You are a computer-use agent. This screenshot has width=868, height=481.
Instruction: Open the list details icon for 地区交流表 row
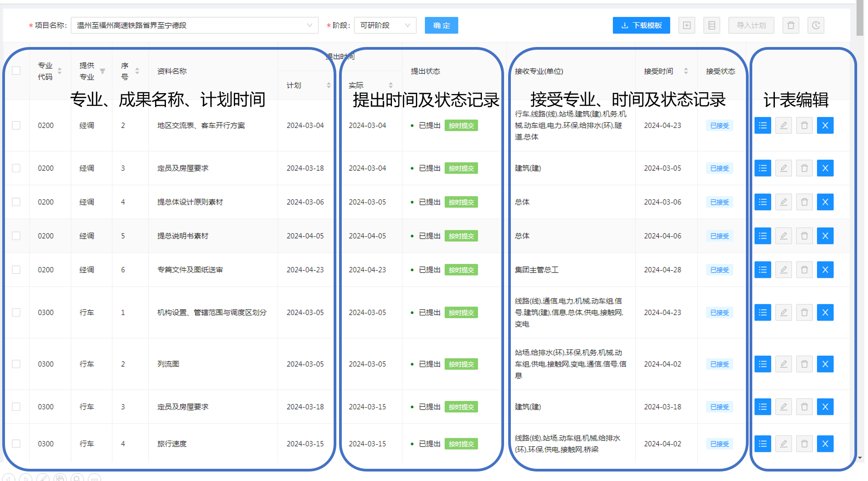coord(763,126)
